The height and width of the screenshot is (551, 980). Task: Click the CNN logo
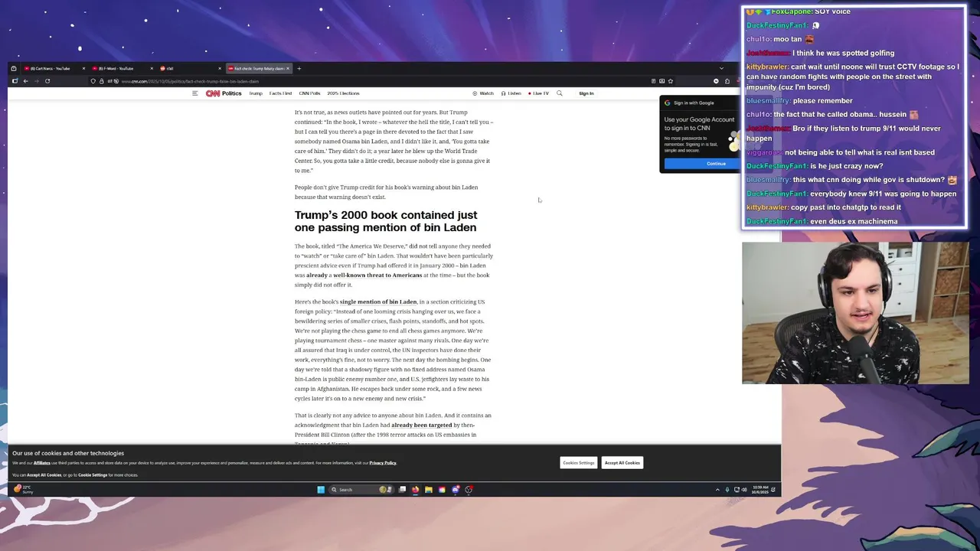[x=212, y=93]
